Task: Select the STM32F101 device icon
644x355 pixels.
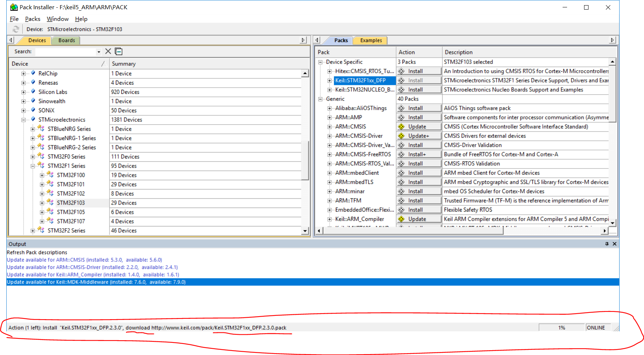Action: coord(50,184)
